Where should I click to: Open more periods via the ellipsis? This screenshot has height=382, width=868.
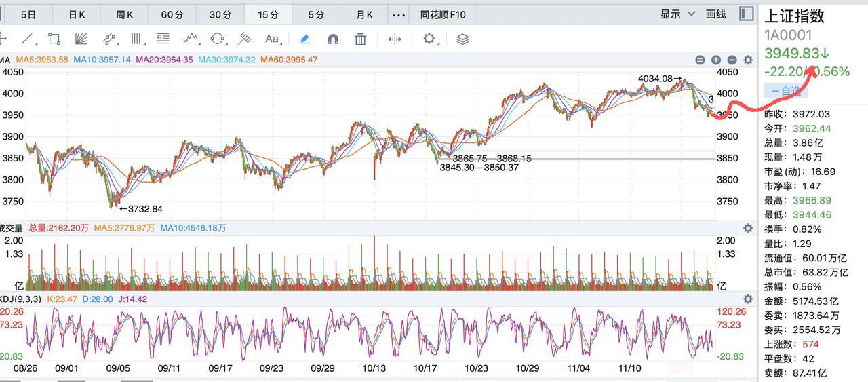(x=399, y=14)
